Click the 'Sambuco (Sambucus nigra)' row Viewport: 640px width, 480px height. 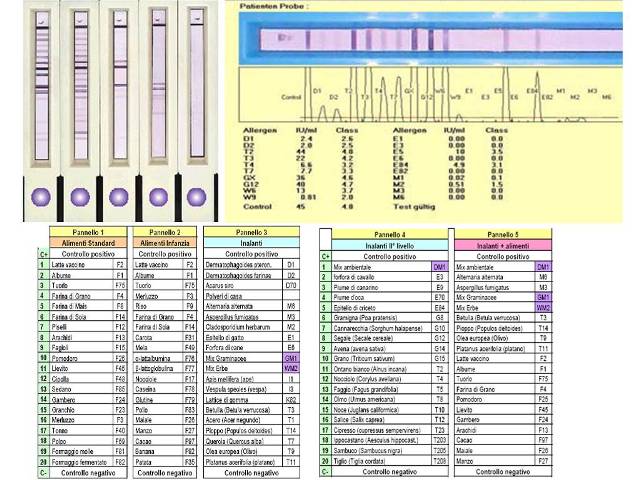[x=390, y=451]
